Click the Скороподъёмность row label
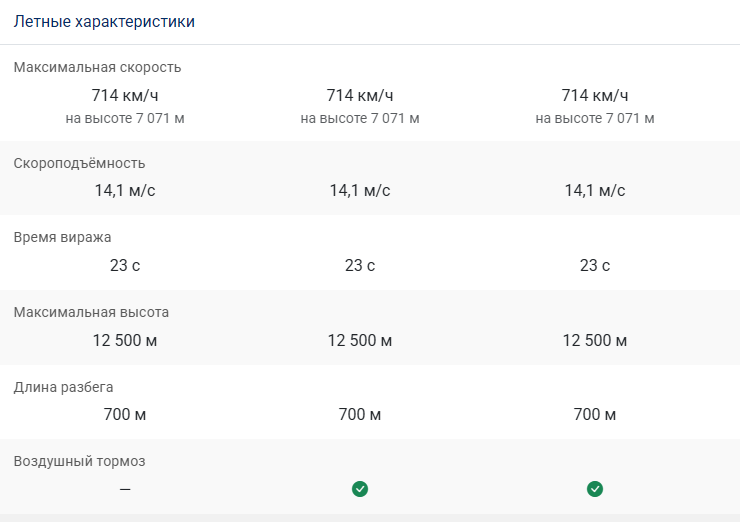The width and height of the screenshot is (740, 522). click(79, 163)
